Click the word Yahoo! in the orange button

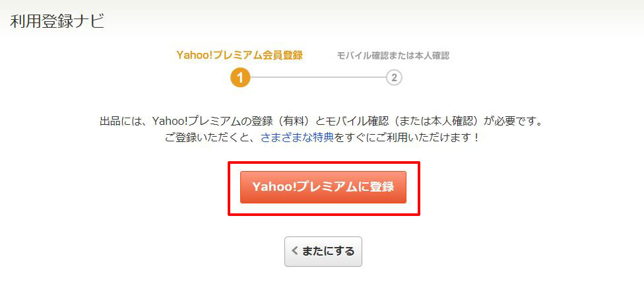click(274, 187)
